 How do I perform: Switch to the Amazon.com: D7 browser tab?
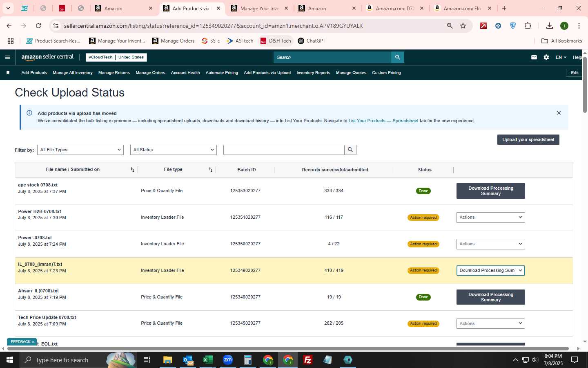click(395, 8)
